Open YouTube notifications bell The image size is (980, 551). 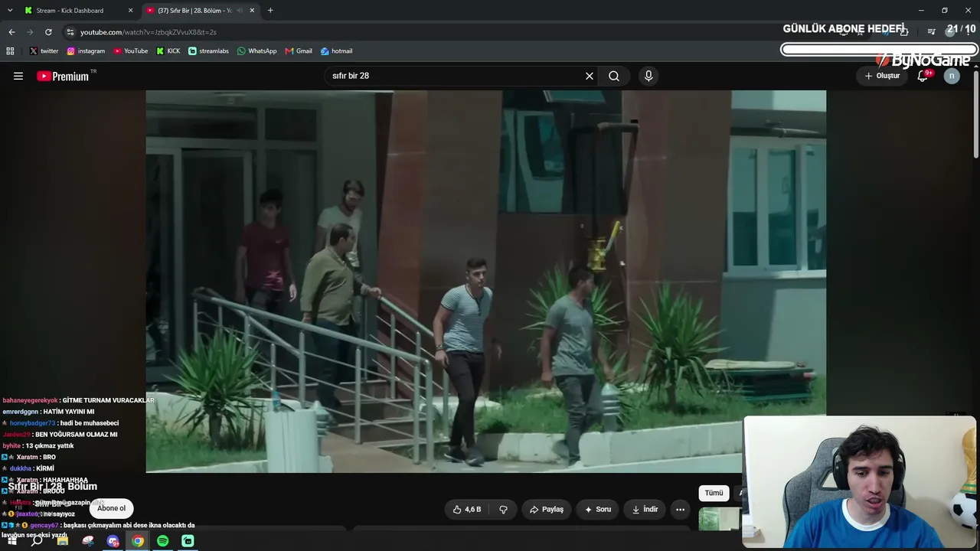(x=923, y=76)
